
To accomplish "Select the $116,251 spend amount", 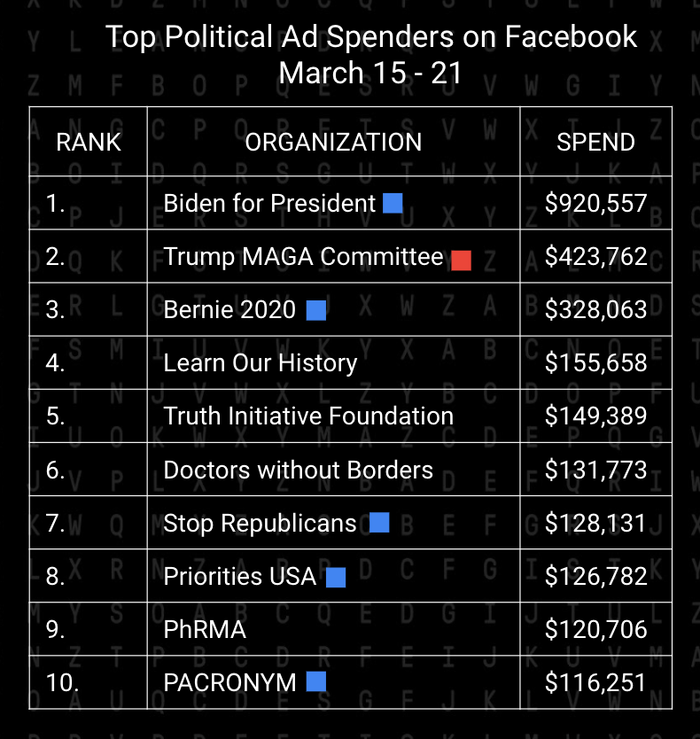I will [595, 682].
